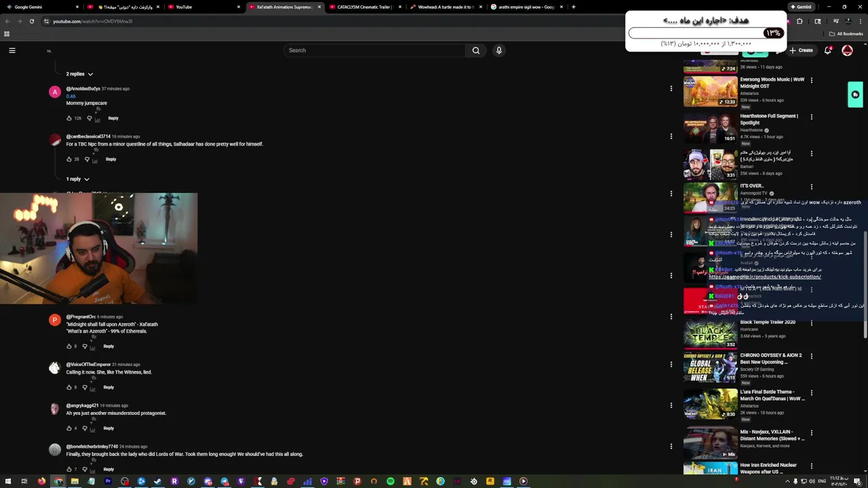Screen dimensions: 868x488
Task: Expand the 1 reply thread
Action: pyautogui.click(x=77, y=179)
